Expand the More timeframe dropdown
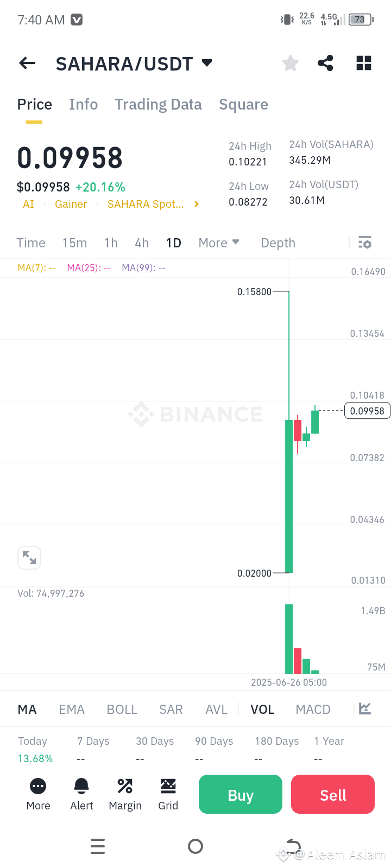The width and height of the screenshot is (391, 868). pyautogui.click(x=219, y=242)
